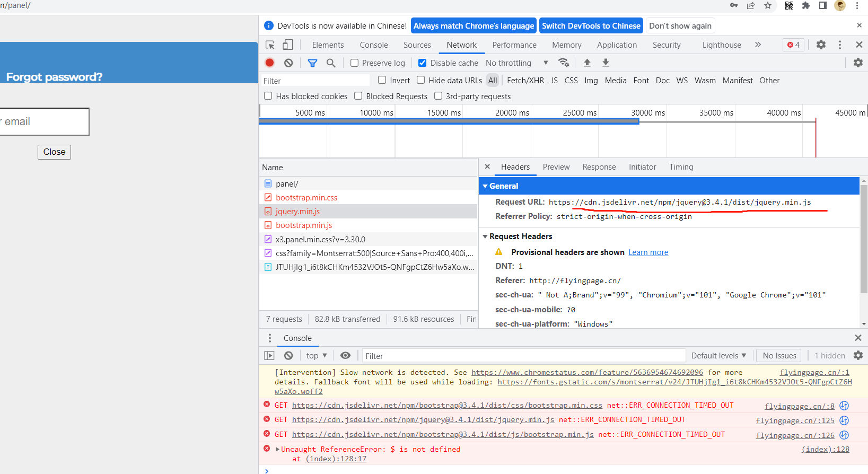Screen dimensions: 868x474
Task: Open console drawer three-dot menu
Action: click(x=270, y=338)
